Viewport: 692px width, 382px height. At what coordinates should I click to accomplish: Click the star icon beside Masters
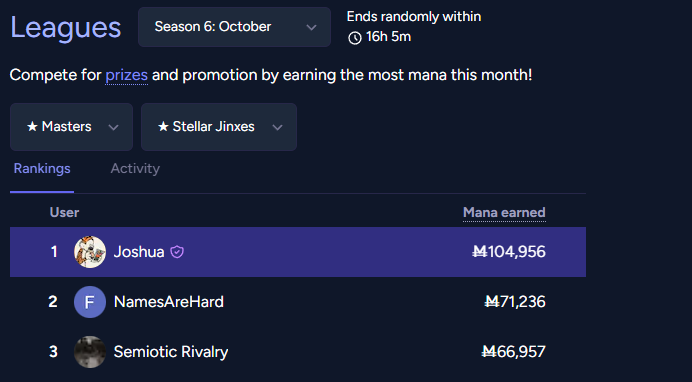click(x=32, y=127)
